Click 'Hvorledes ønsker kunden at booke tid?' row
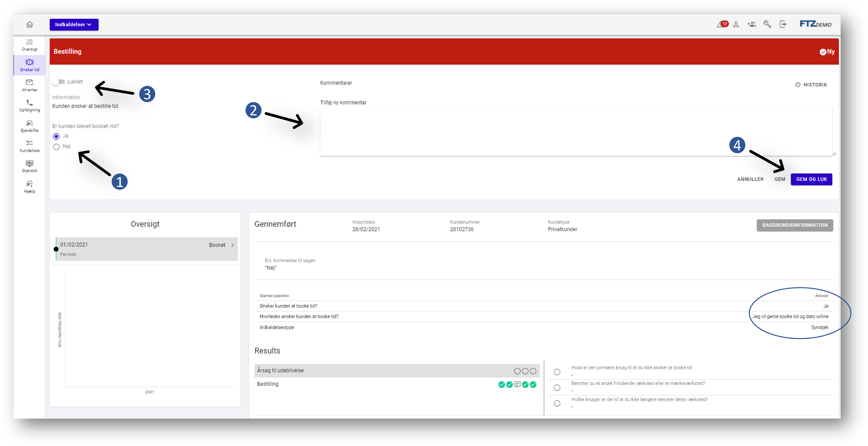 click(x=544, y=316)
